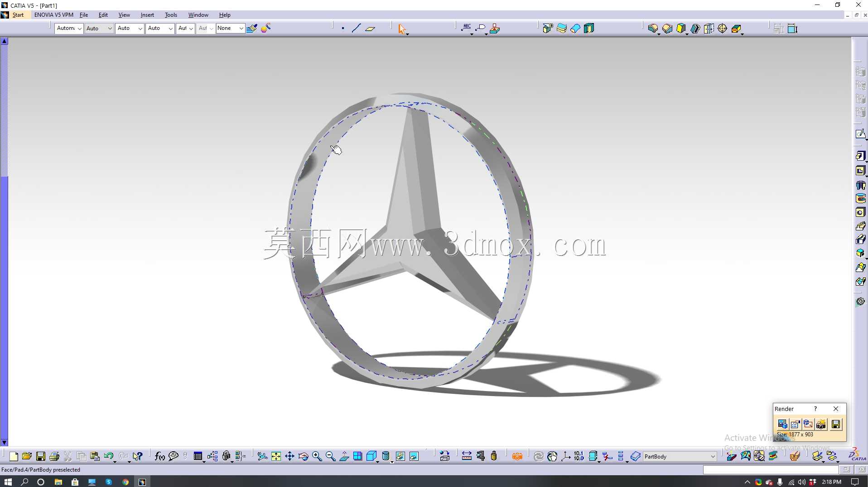Viewport: 868px width, 487px height.
Task: Close the Render panel
Action: tap(836, 409)
